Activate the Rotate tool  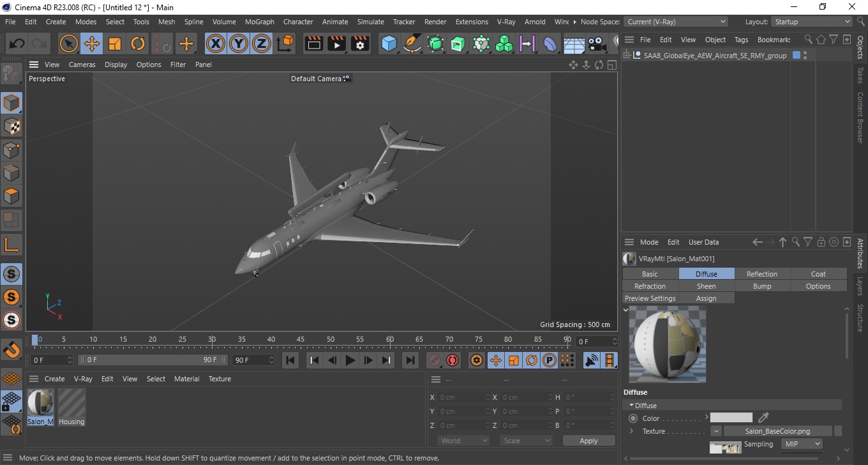138,43
